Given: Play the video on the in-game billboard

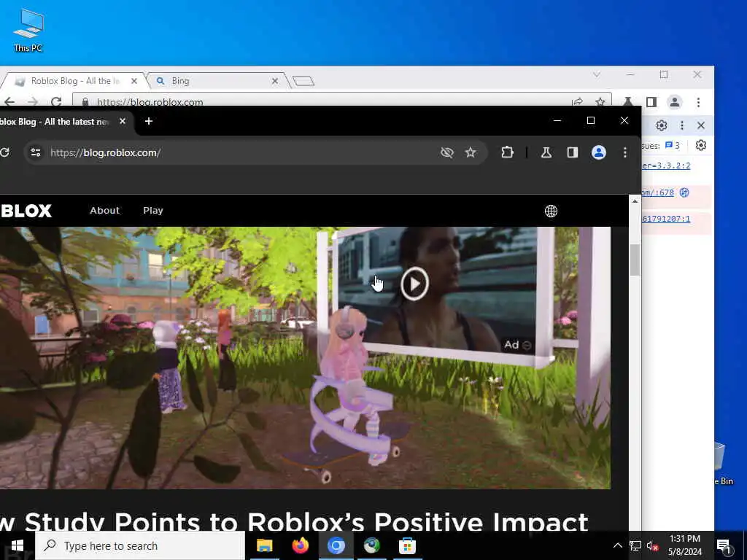Looking at the screenshot, I should tap(414, 284).
